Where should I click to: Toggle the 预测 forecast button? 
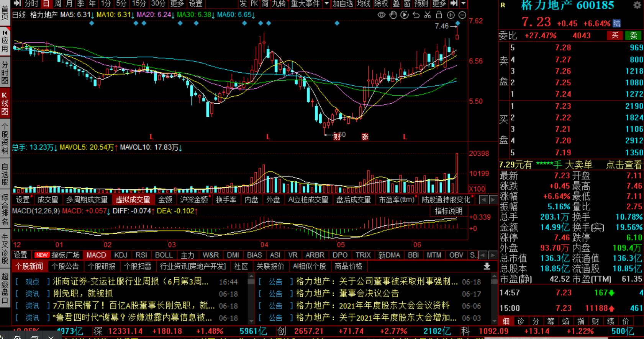point(421,4)
